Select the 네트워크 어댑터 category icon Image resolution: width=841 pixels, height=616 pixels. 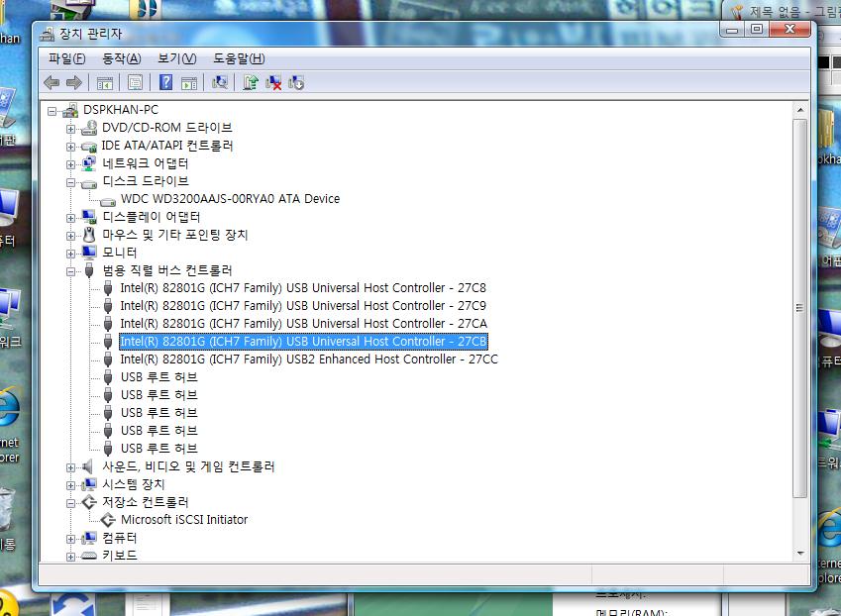tap(89, 163)
